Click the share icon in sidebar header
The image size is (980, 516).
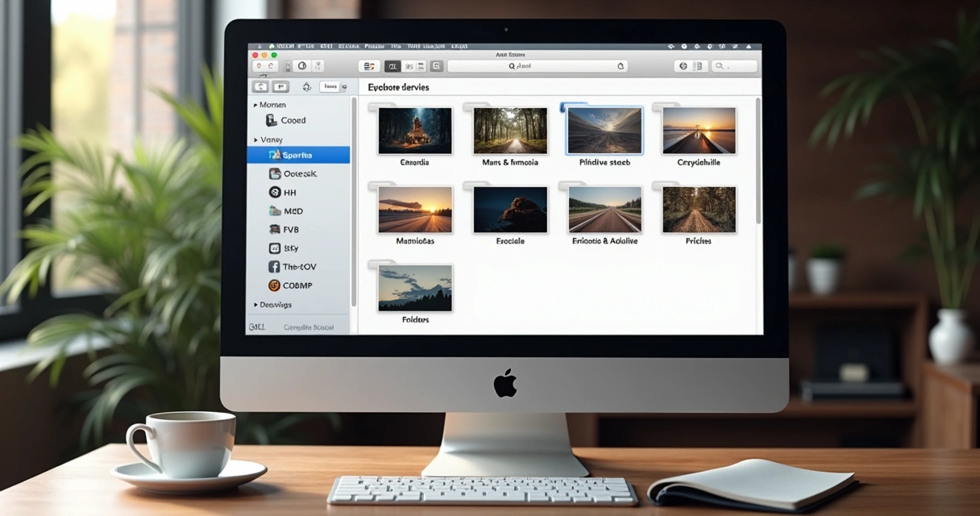pyautogui.click(x=306, y=87)
